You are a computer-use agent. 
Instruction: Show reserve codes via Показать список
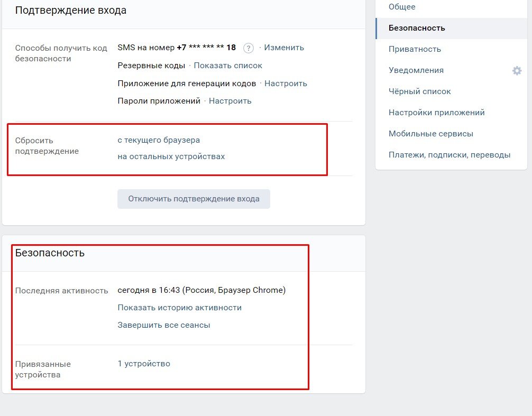tap(227, 66)
